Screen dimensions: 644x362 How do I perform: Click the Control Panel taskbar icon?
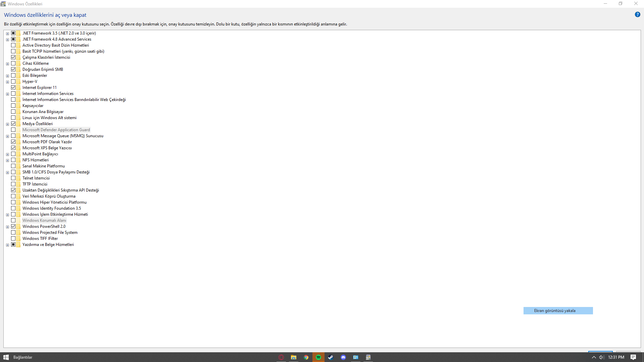point(356,357)
